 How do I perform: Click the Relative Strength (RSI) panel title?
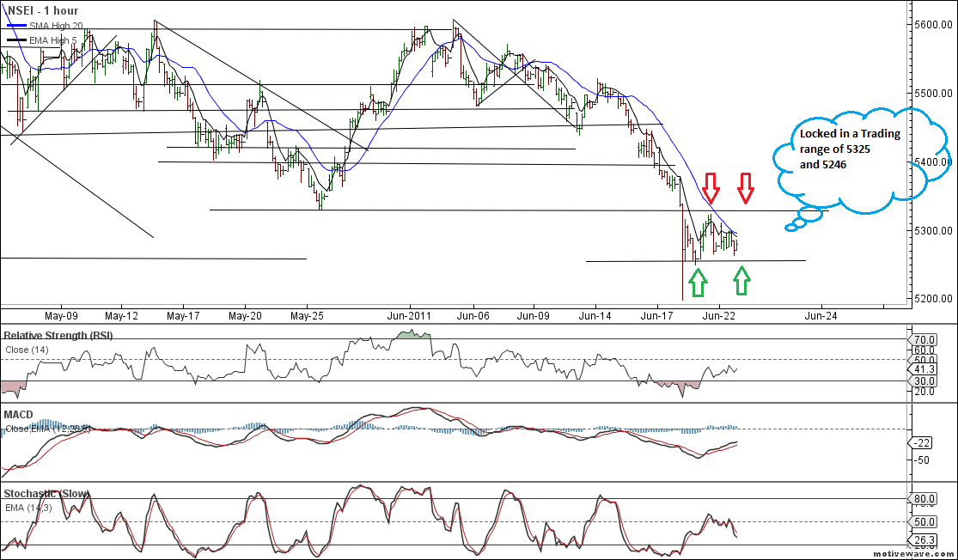(x=58, y=335)
